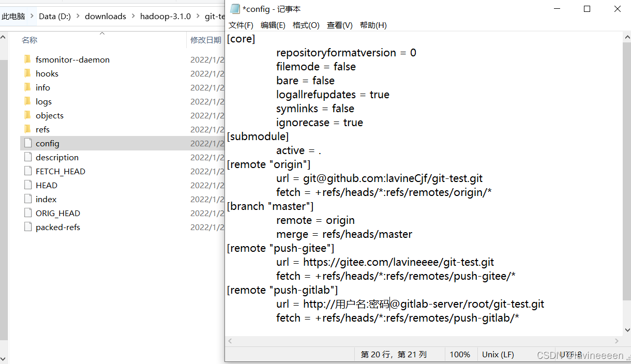Image resolution: width=631 pixels, height=364 pixels.
Task: Click the 100% zoom status entry
Action: [460, 355]
